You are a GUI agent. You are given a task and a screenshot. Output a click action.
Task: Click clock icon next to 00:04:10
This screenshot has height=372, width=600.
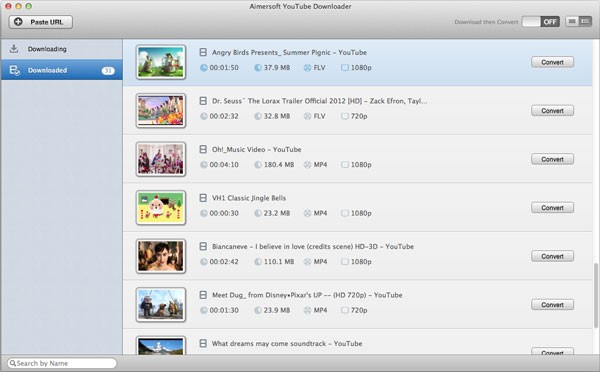(x=204, y=165)
